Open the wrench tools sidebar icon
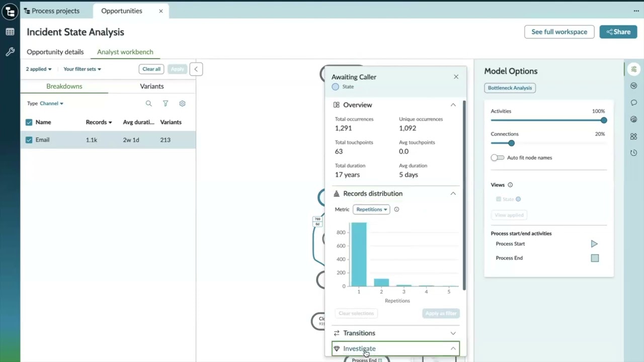 click(x=10, y=52)
